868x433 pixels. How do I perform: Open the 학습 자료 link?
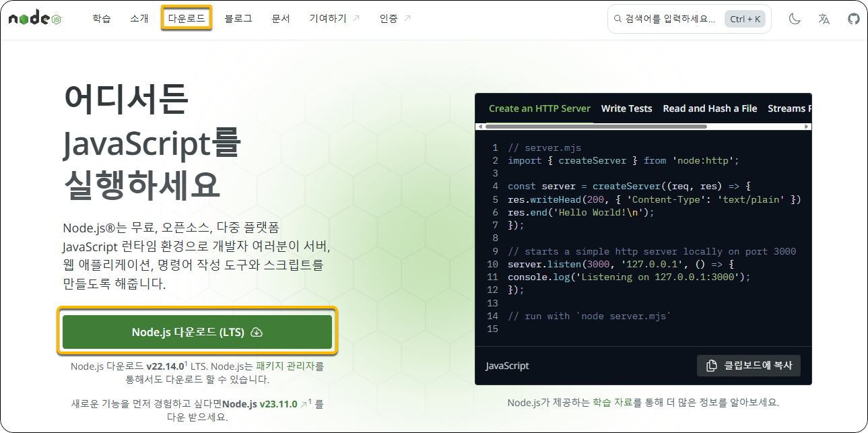612,402
